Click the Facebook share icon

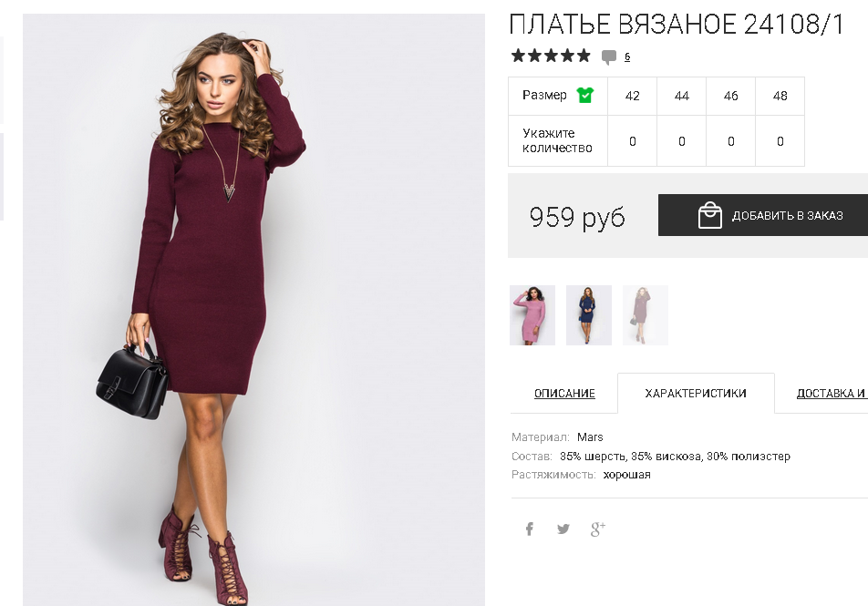coord(529,529)
